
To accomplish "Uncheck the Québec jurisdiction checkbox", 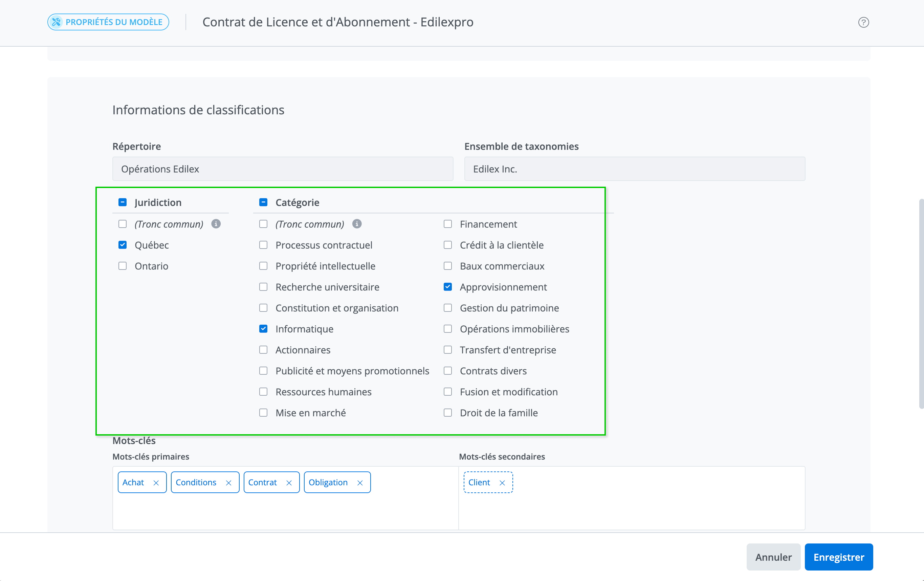I will 123,245.
